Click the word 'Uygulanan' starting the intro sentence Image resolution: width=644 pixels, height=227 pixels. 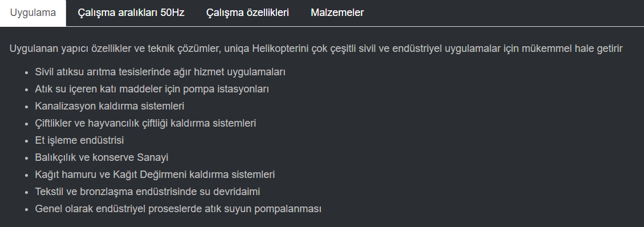click(34, 49)
